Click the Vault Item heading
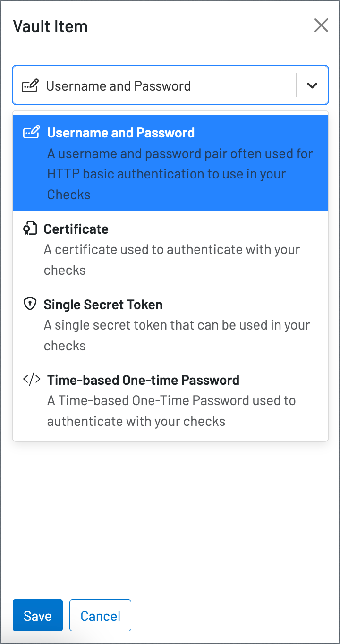Viewport: 340px width, 644px height. point(50,26)
